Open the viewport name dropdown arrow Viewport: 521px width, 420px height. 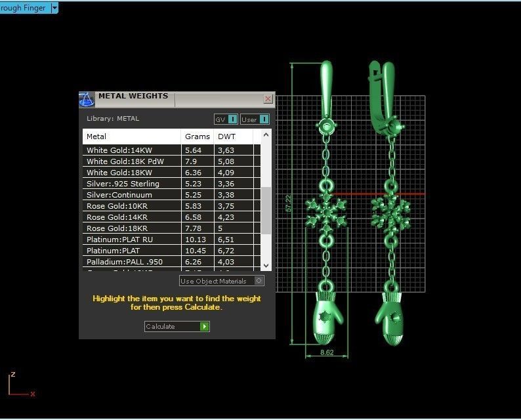point(55,8)
